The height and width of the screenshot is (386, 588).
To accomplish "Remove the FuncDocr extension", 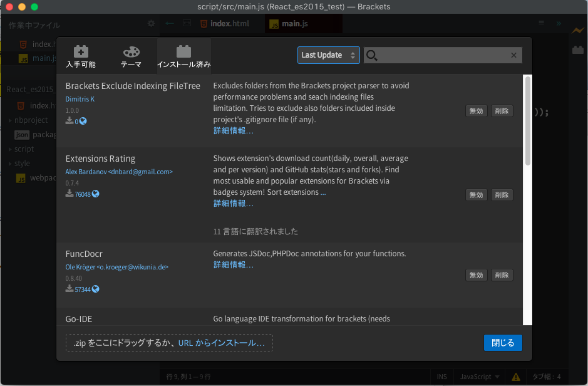I will tap(502, 275).
